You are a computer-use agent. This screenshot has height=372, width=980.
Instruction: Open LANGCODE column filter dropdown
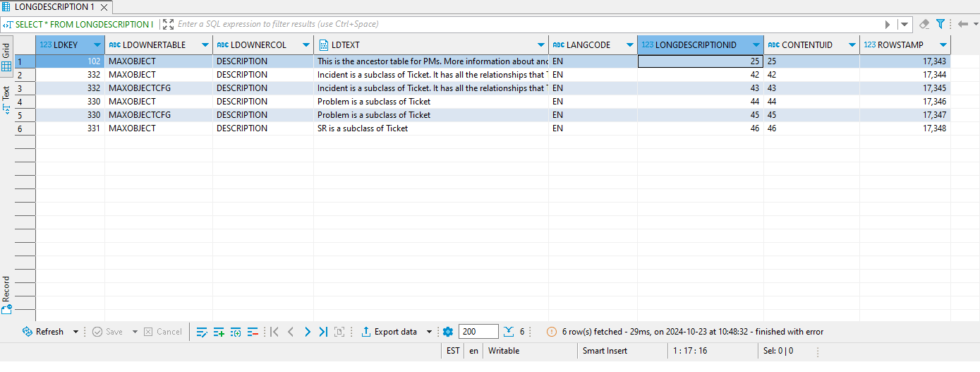coord(630,45)
